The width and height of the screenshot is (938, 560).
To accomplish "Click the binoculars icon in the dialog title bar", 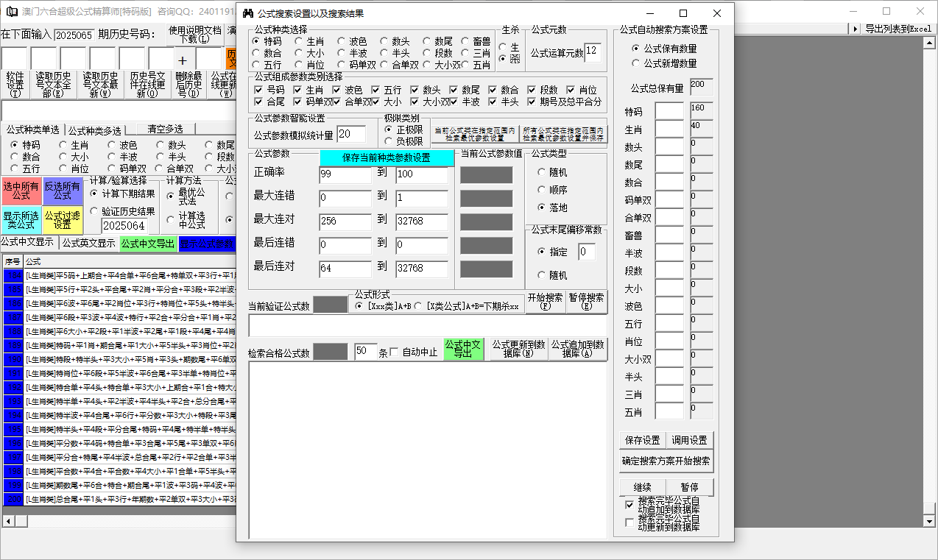I will coord(248,13).
